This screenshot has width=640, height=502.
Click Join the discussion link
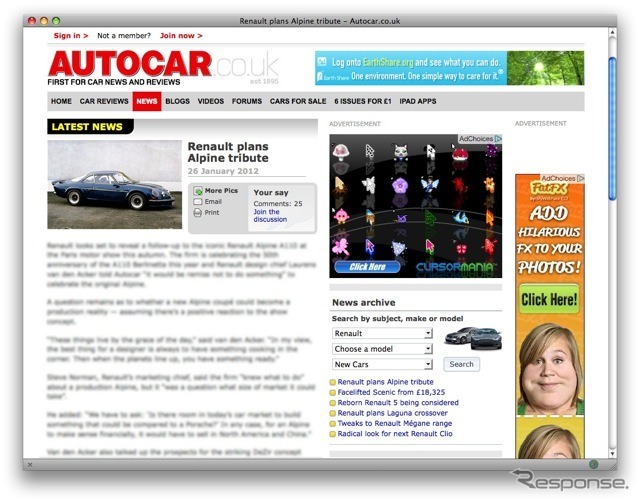click(270, 215)
